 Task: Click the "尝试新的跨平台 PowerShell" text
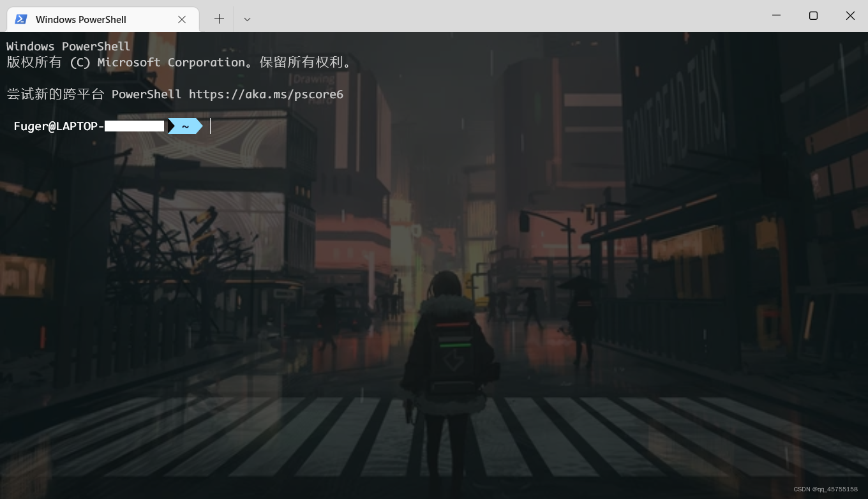94,94
